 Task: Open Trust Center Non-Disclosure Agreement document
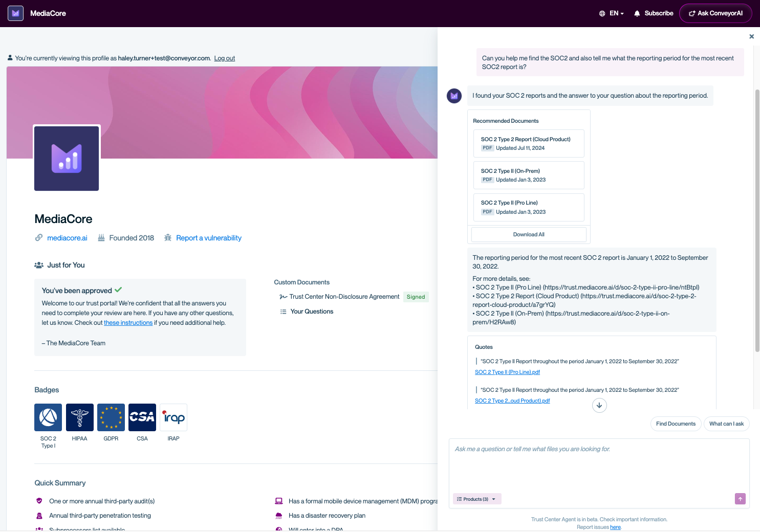pyautogui.click(x=344, y=297)
